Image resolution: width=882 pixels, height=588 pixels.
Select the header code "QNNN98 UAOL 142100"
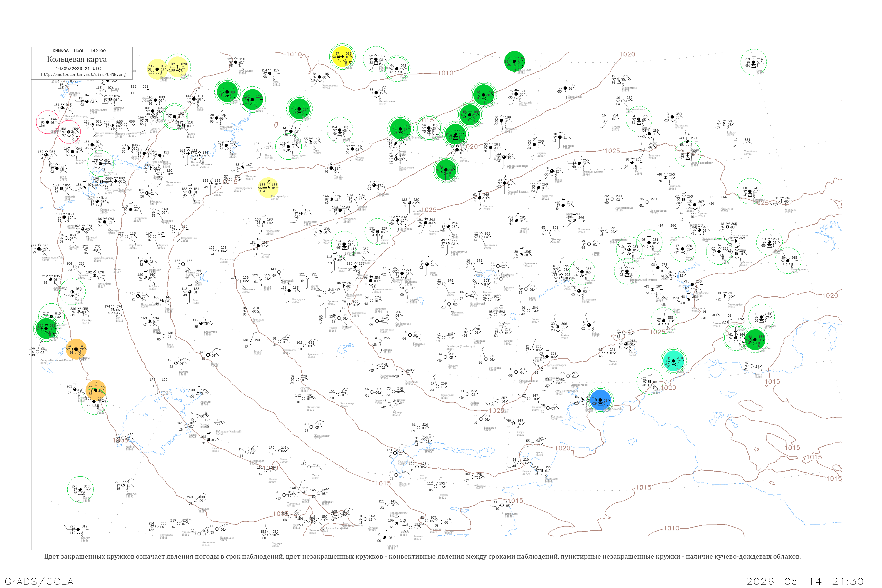pyautogui.click(x=79, y=51)
